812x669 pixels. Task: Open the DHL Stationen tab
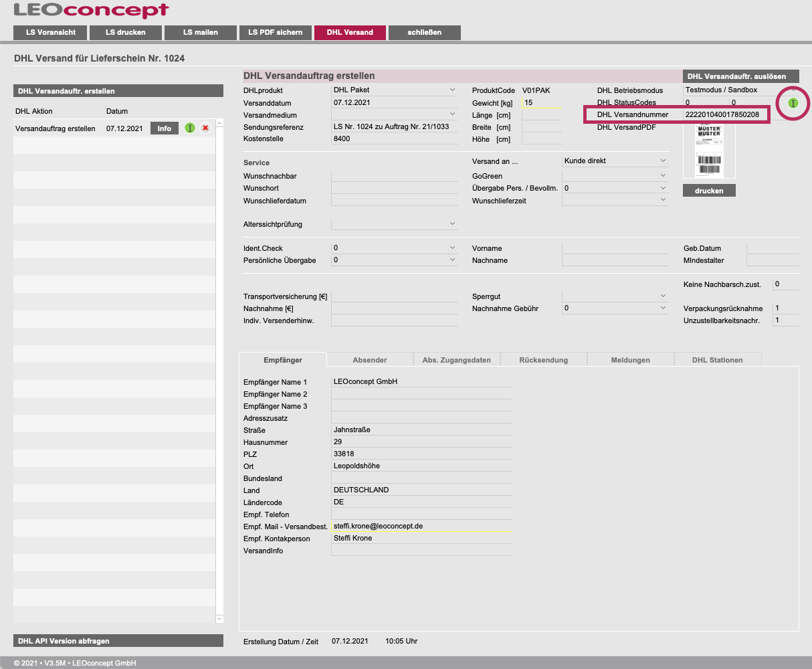click(x=718, y=360)
